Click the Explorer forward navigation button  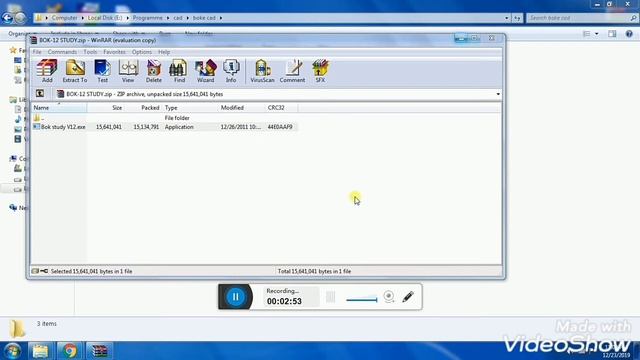click(x=20, y=18)
